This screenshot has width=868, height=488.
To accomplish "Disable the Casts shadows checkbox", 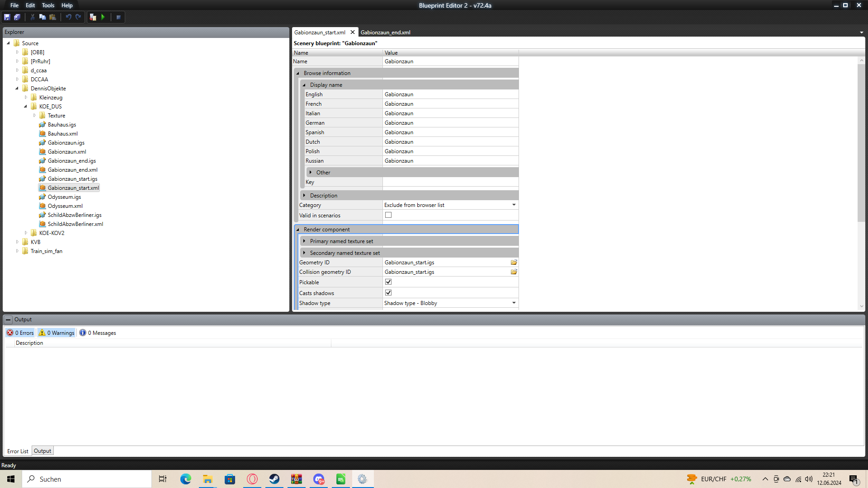I will click(x=388, y=293).
